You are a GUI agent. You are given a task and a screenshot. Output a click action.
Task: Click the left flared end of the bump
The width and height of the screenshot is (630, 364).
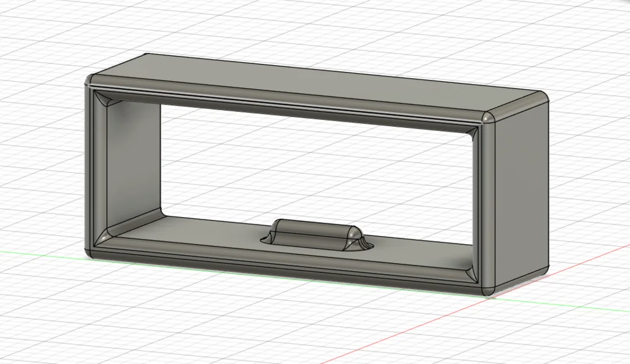tap(268, 236)
